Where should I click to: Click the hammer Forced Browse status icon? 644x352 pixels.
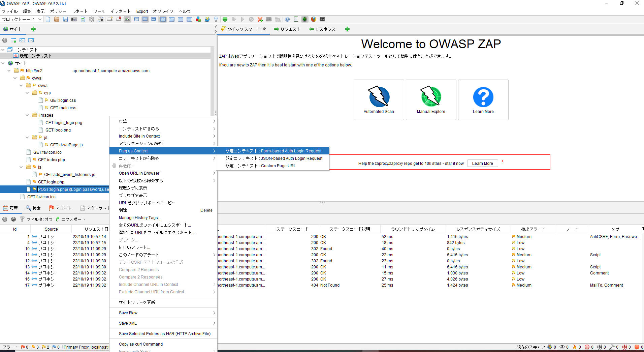click(x=612, y=347)
